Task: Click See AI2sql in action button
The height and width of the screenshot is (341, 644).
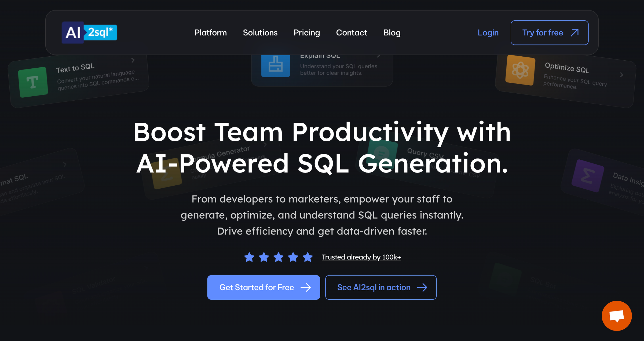Action: 380,287
